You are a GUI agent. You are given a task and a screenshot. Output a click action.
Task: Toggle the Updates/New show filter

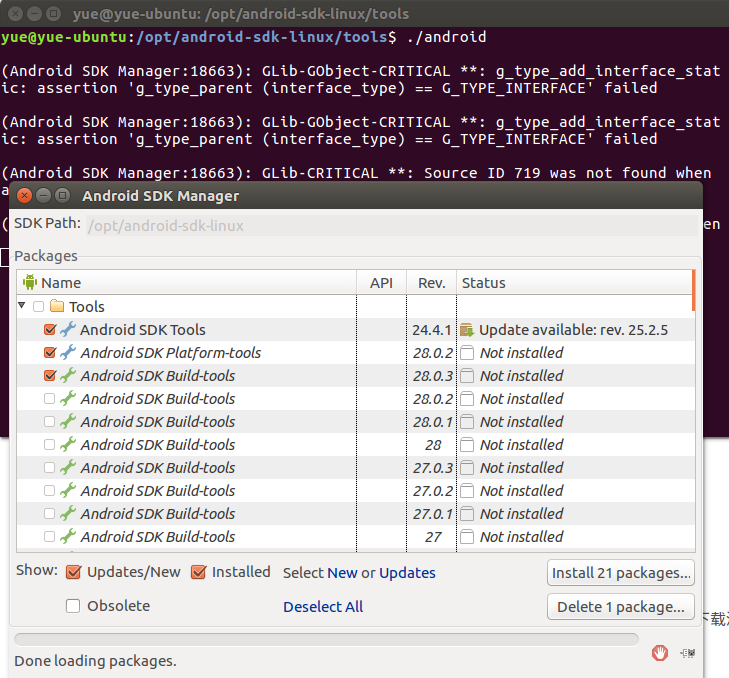pos(73,572)
